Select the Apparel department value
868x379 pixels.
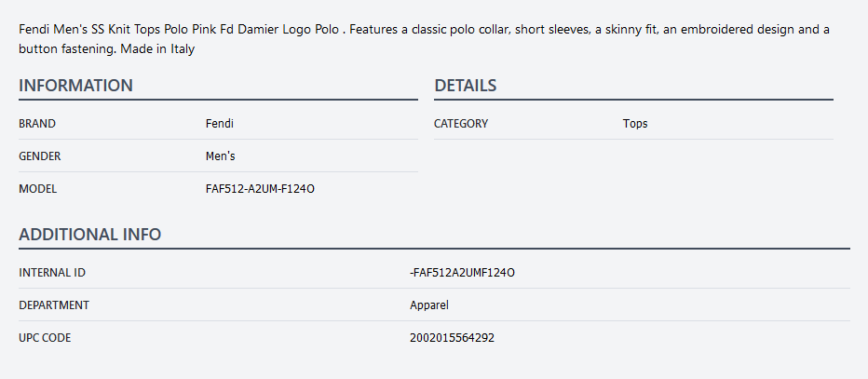click(429, 305)
